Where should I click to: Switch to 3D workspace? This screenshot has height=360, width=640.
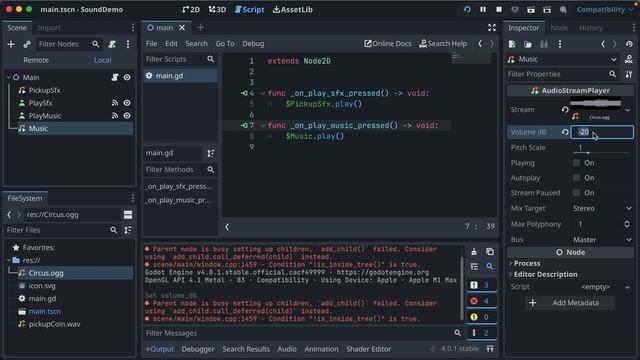pos(217,9)
